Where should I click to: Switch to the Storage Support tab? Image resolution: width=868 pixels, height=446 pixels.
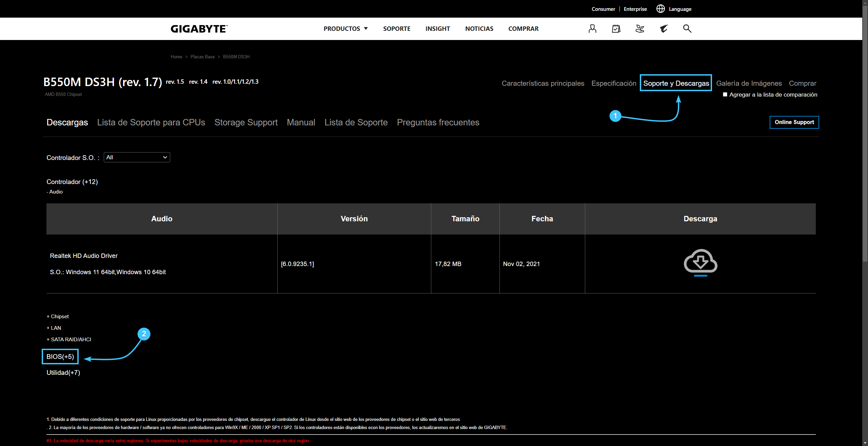(246, 122)
